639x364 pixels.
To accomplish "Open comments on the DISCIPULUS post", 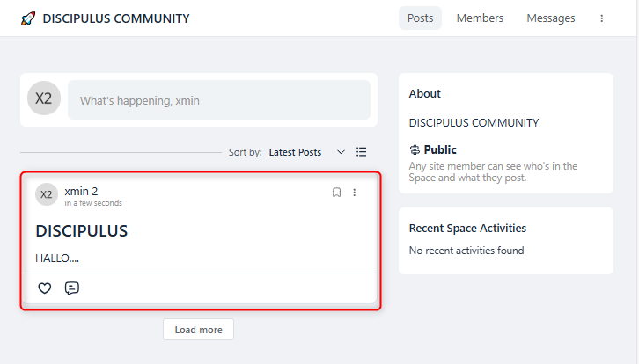I will coord(72,288).
